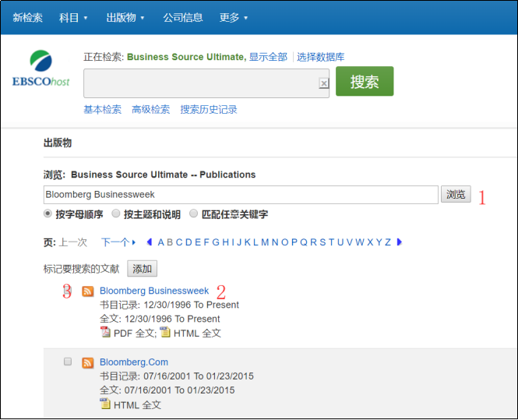This screenshot has height=420, width=518.
Task: Go to next letter set with right arrow
Action: [x=400, y=242]
